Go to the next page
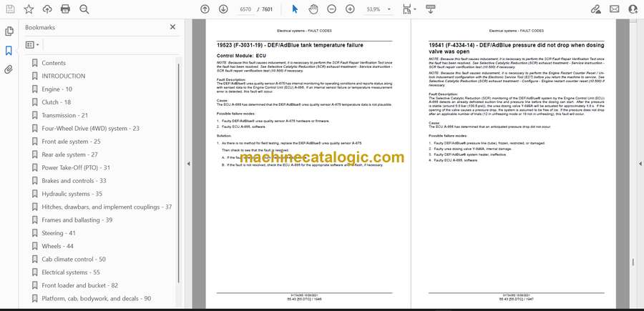The image size is (644, 311). click(x=223, y=9)
